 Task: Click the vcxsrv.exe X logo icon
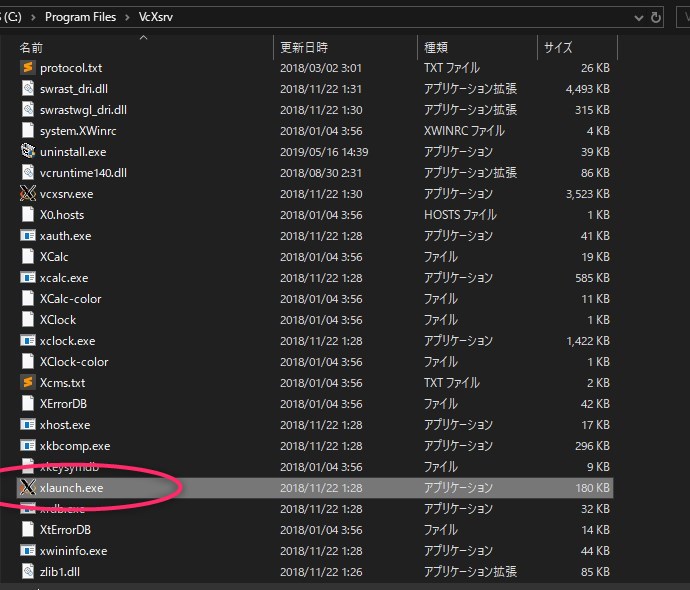coord(28,194)
